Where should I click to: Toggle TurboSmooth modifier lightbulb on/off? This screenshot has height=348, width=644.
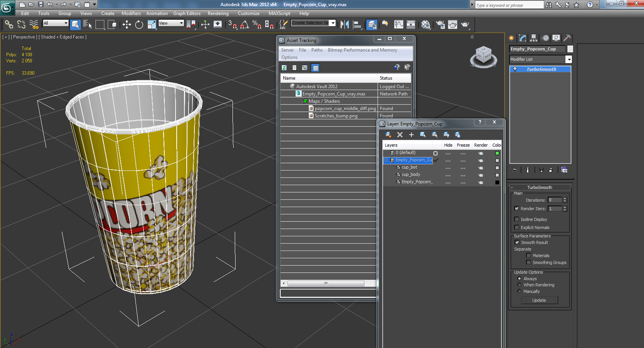[x=515, y=70]
